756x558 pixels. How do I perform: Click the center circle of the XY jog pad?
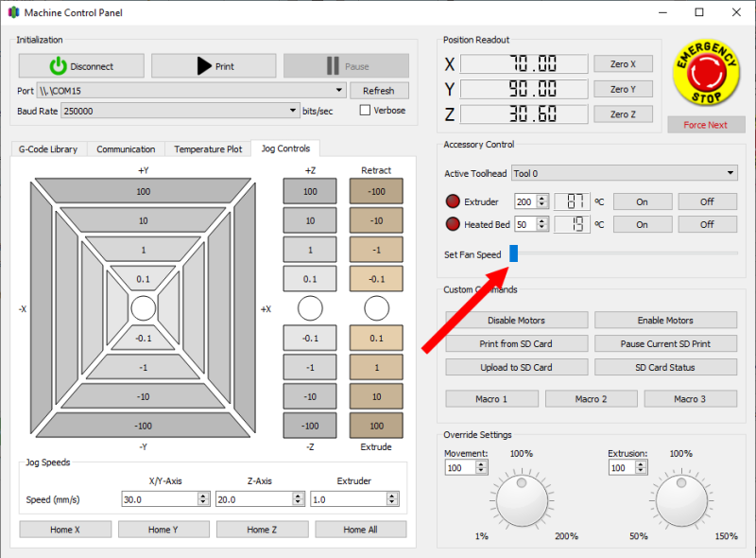(x=144, y=306)
